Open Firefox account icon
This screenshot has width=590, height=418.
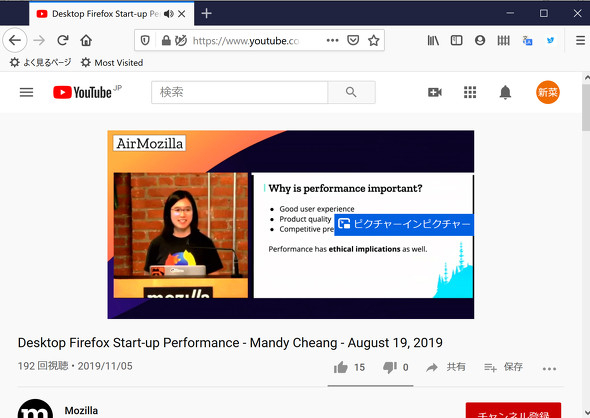(480, 40)
